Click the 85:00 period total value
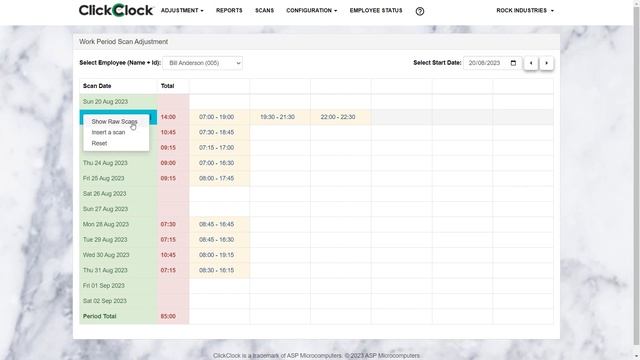Screen dimensions: 640x360 [168, 316]
